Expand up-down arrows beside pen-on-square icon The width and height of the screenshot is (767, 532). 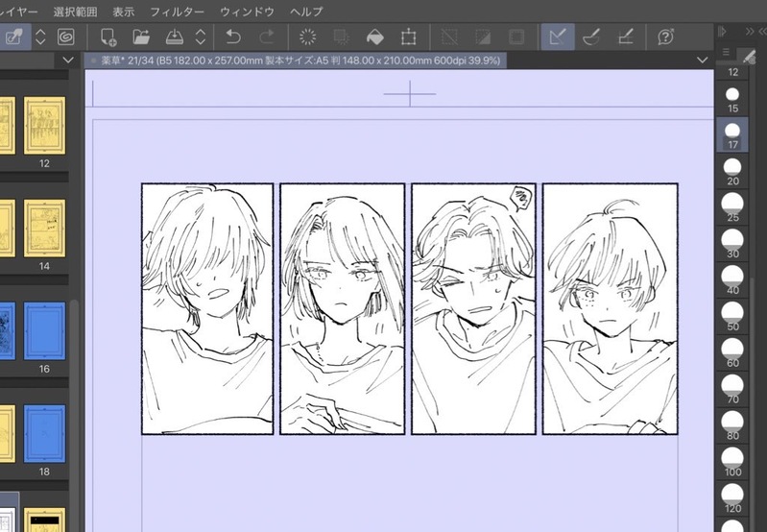point(40,36)
